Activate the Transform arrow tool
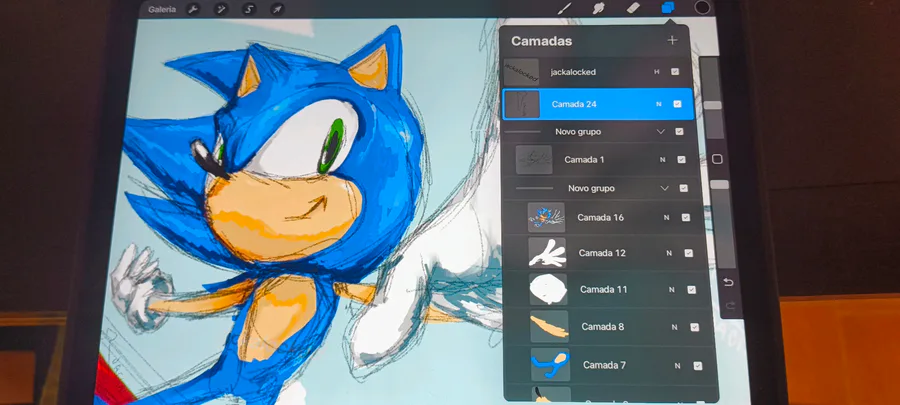This screenshot has width=900, height=405. click(277, 9)
